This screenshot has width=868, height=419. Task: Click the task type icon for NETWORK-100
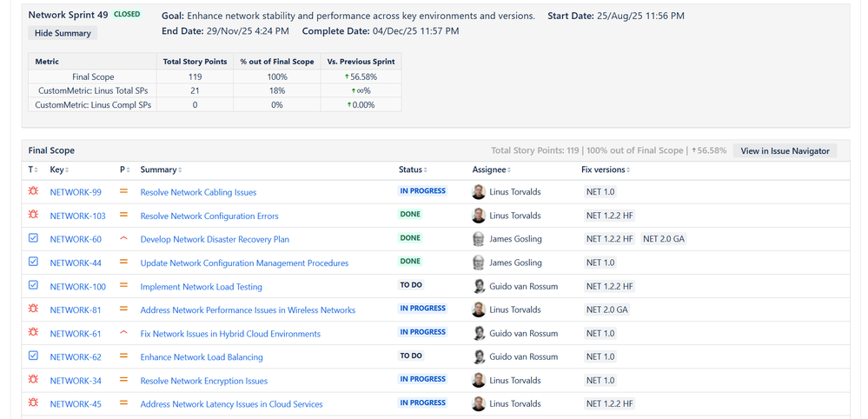[x=33, y=285]
